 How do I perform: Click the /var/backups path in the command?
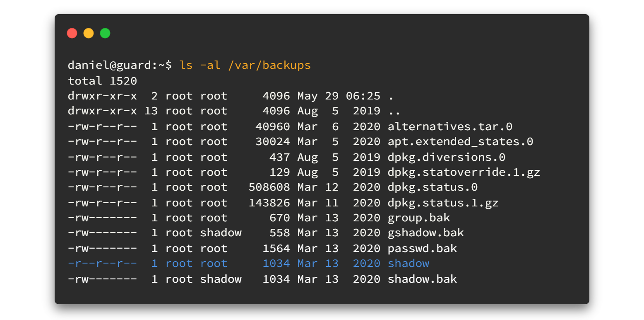pyautogui.click(x=269, y=65)
